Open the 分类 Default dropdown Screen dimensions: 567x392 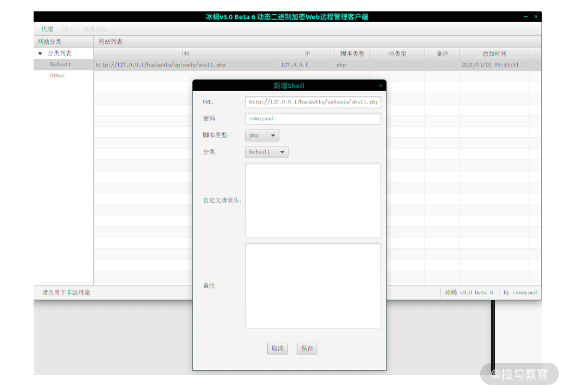click(x=267, y=152)
